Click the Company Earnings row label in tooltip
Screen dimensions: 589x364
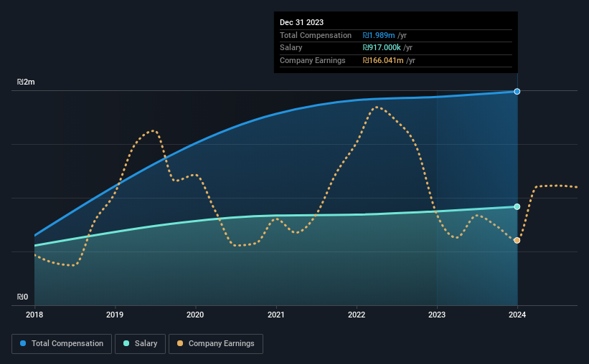313,60
